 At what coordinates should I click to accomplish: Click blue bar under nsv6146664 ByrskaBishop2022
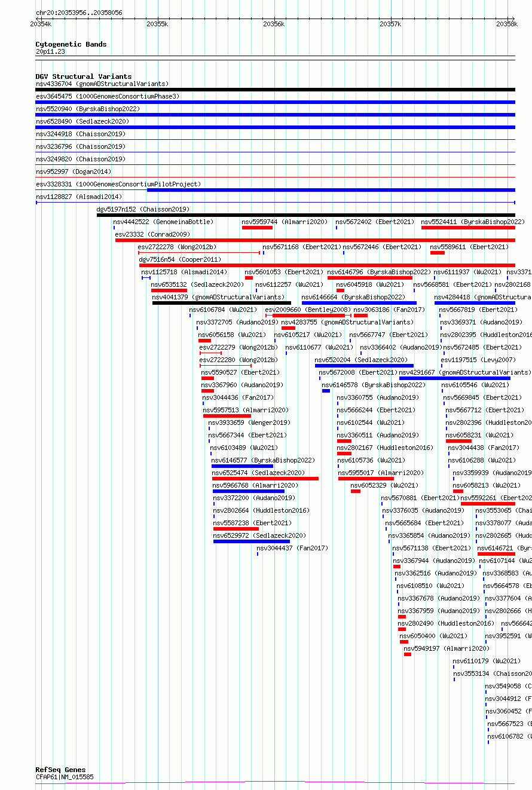click(359, 303)
